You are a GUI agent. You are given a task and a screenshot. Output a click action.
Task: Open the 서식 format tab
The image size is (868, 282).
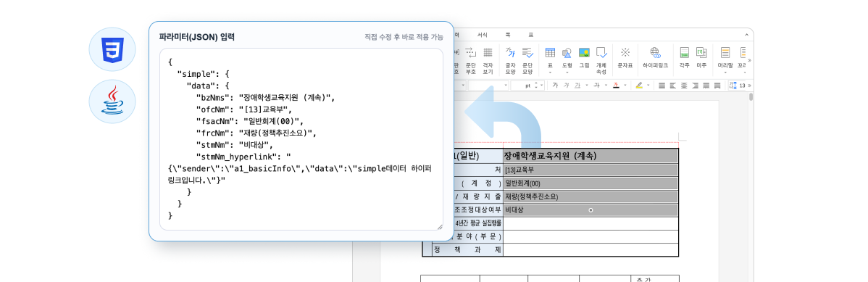click(x=482, y=35)
